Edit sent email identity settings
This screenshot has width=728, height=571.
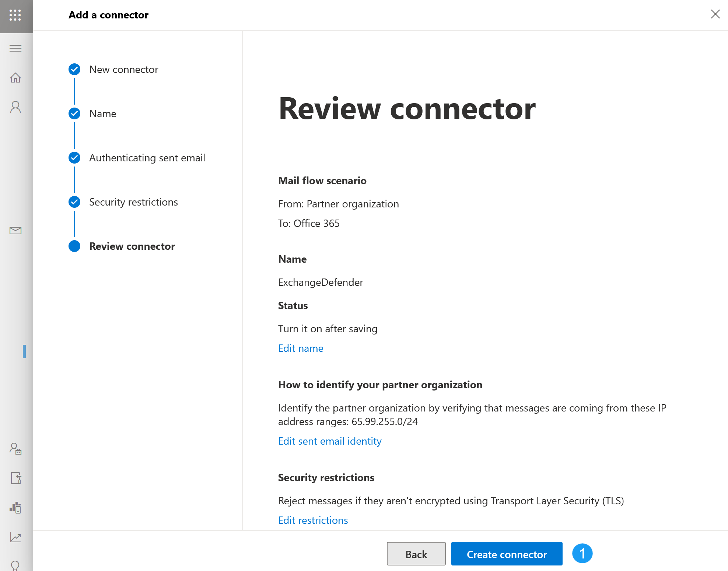pyautogui.click(x=329, y=441)
